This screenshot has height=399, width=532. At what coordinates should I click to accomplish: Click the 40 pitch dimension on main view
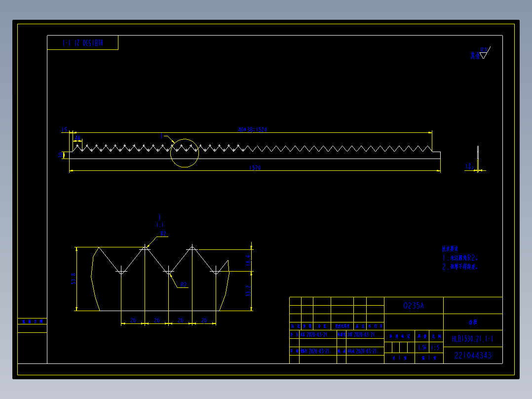click(78, 138)
